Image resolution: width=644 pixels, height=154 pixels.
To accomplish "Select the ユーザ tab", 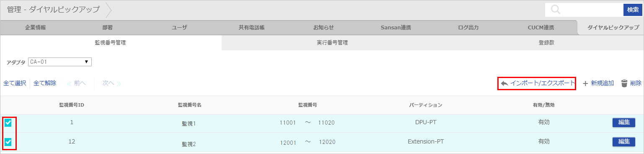I will (x=179, y=28).
